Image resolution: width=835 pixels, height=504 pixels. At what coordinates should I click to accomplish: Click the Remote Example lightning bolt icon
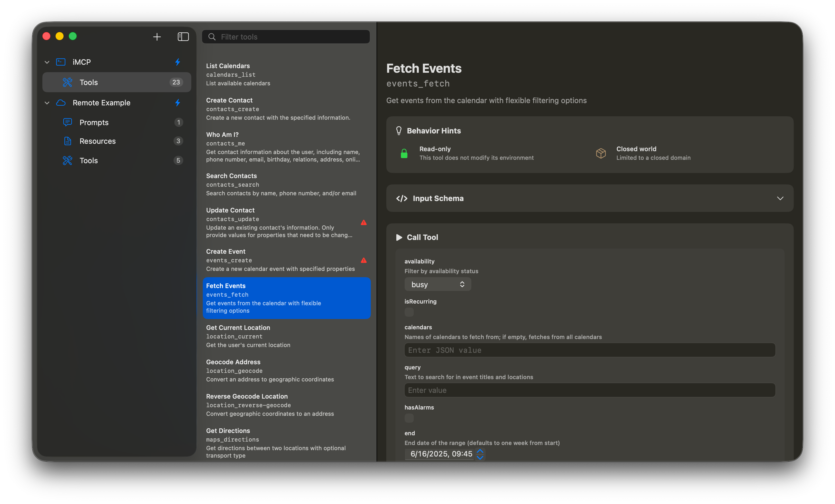pyautogui.click(x=178, y=103)
